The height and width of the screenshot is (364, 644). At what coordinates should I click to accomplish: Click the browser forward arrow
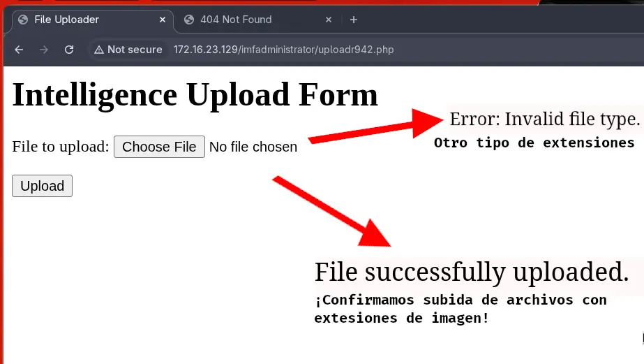coord(44,50)
